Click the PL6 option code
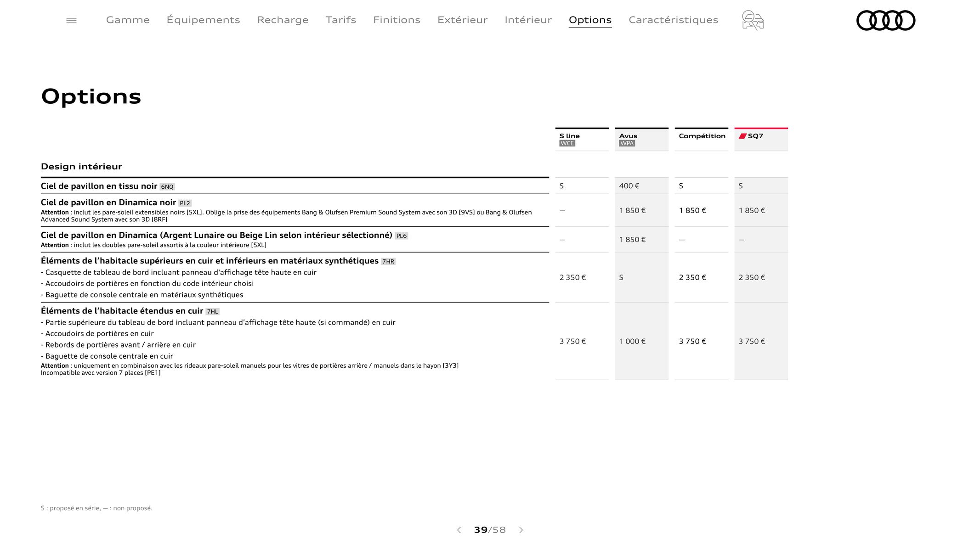Viewport: 980px width, 551px height. click(x=401, y=236)
